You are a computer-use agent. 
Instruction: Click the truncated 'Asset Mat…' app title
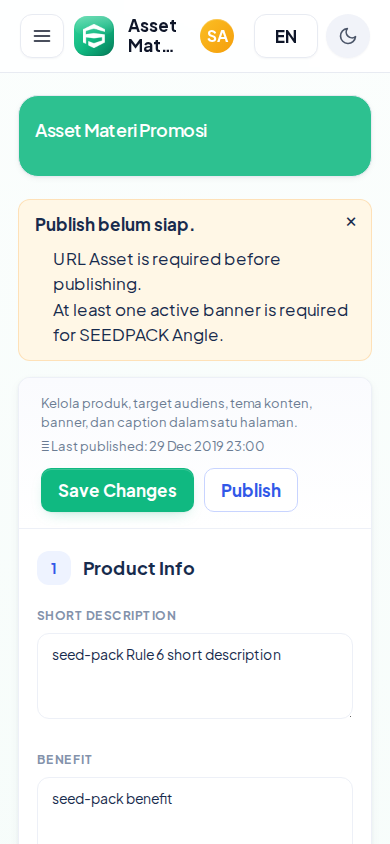pyautogui.click(x=152, y=36)
